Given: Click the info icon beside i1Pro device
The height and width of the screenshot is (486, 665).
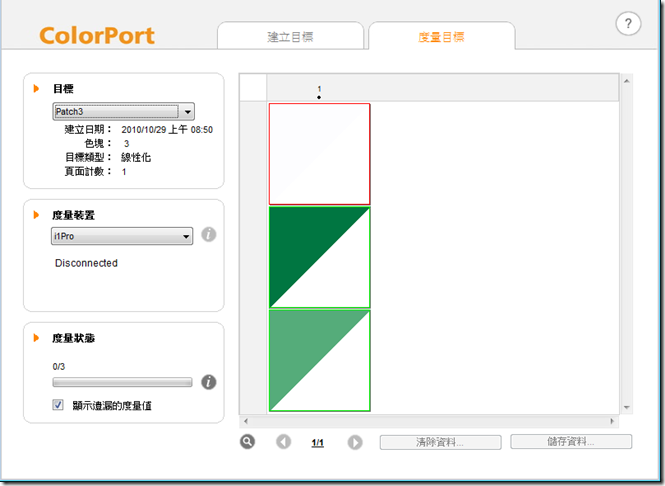Looking at the screenshot, I should click(x=208, y=235).
